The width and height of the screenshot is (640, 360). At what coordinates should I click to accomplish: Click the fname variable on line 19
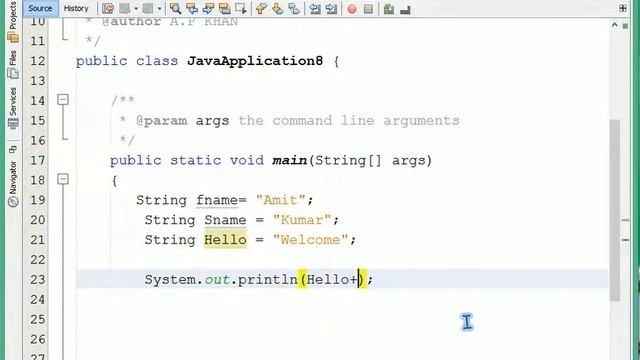(x=217, y=200)
